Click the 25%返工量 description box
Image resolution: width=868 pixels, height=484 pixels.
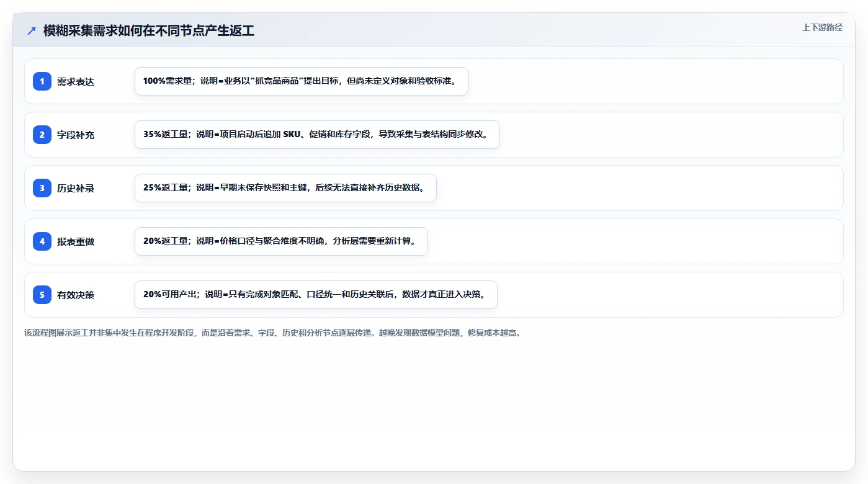coord(285,188)
